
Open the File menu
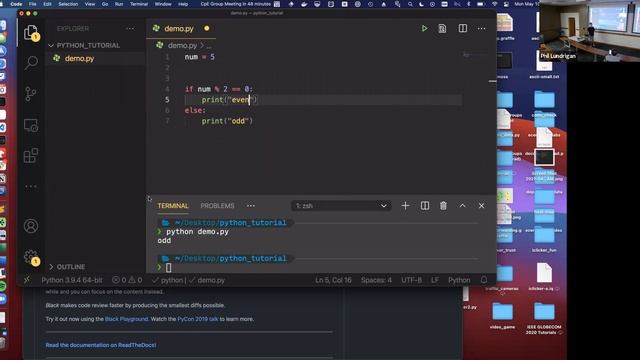(33, 4)
